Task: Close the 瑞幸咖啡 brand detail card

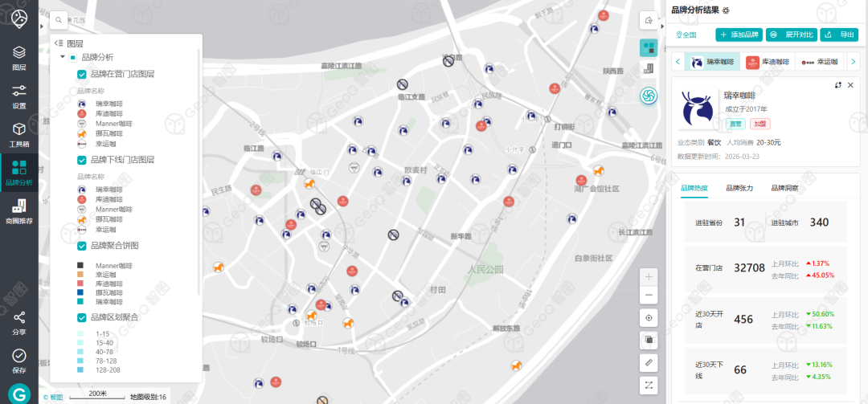Action: [x=851, y=84]
